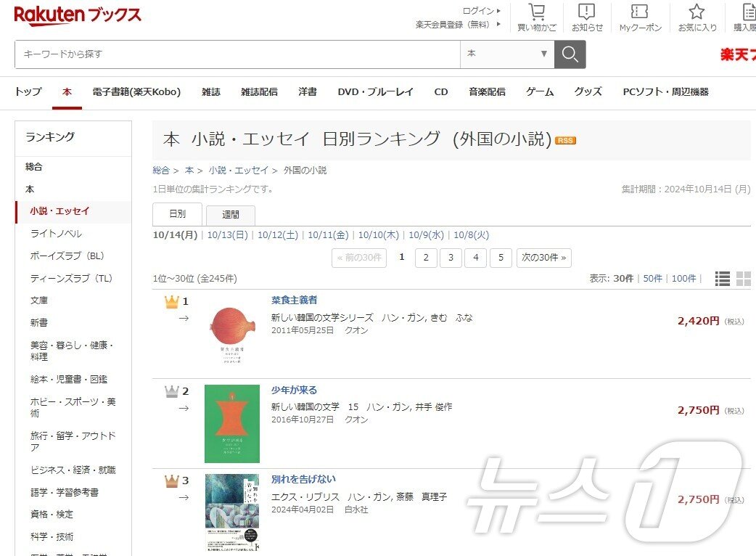Click 菜食主義者 book cover thumbnail

click(232, 334)
